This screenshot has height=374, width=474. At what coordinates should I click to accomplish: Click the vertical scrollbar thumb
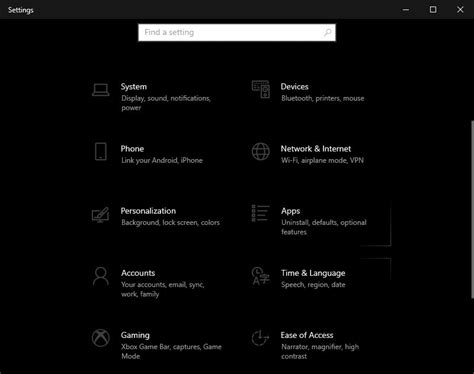point(472,209)
